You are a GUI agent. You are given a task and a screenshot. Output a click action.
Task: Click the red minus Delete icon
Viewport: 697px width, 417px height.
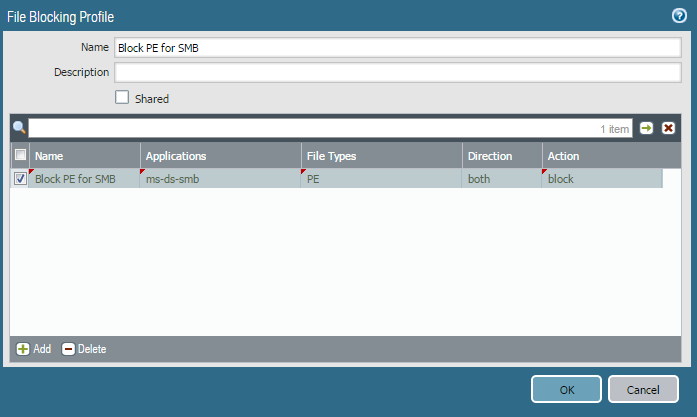coord(68,349)
